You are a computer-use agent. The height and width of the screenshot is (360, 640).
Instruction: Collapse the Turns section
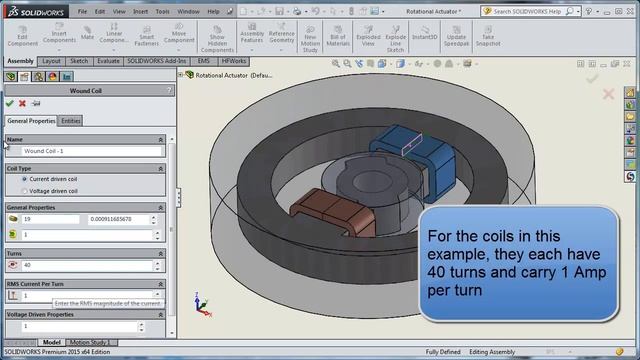pyautogui.click(x=160, y=253)
